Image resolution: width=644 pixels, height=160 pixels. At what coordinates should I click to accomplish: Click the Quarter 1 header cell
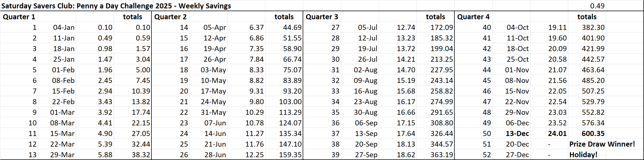point(19,17)
